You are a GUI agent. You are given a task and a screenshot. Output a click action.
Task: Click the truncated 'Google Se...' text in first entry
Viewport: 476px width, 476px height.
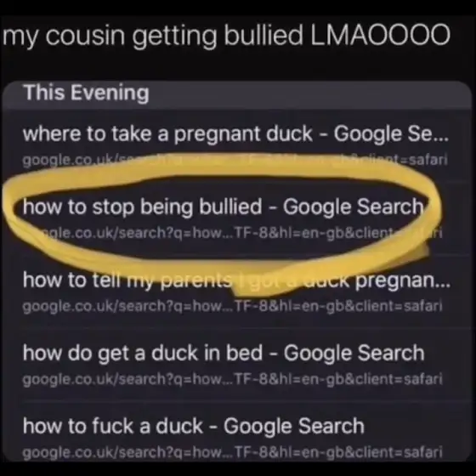pyautogui.click(x=391, y=133)
